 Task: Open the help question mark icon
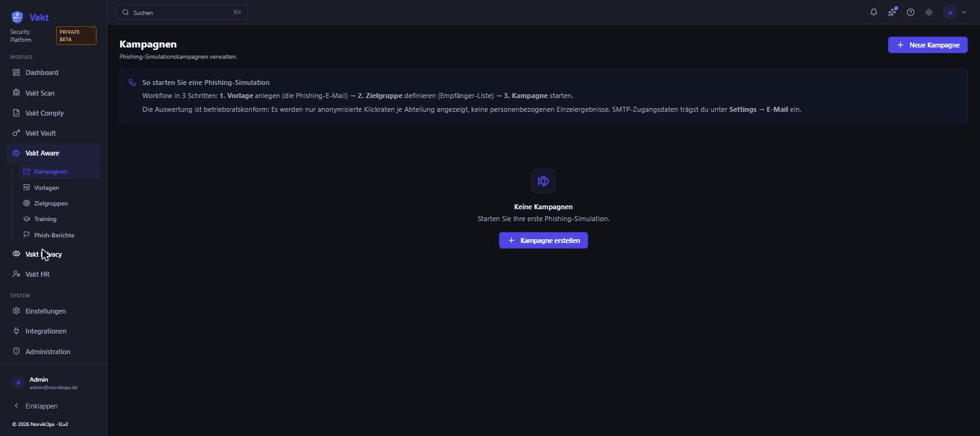pos(911,12)
